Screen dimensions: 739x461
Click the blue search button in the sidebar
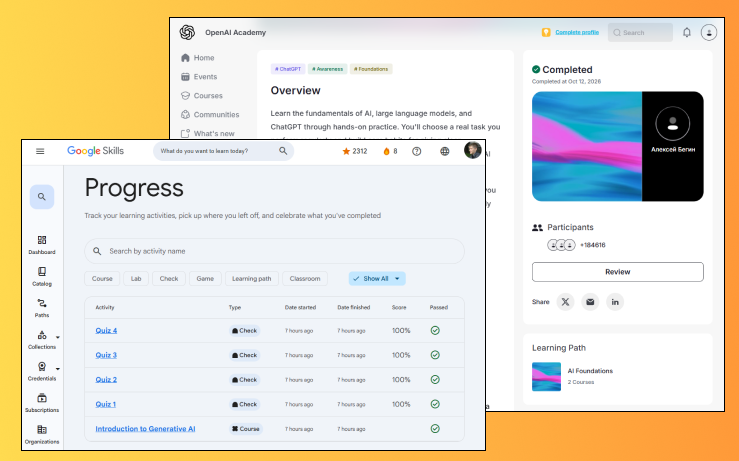[x=42, y=197]
